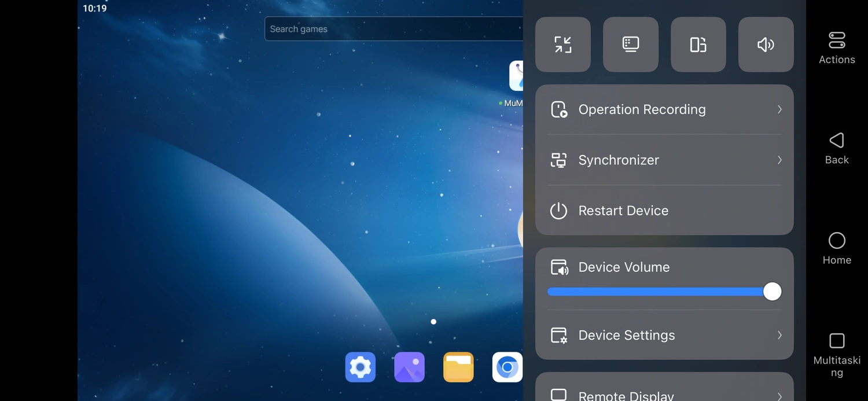Tap the speaker sound icon tile
Image resolution: width=868 pixels, height=401 pixels.
[x=766, y=45]
